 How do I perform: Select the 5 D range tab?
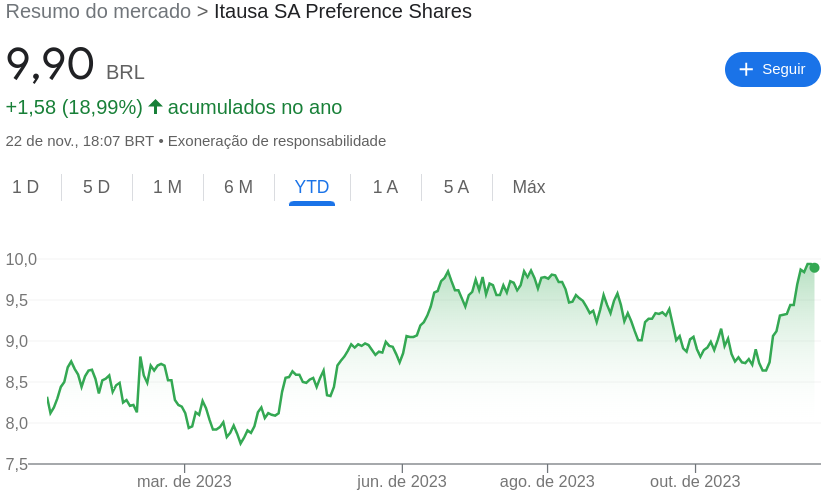click(x=97, y=187)
